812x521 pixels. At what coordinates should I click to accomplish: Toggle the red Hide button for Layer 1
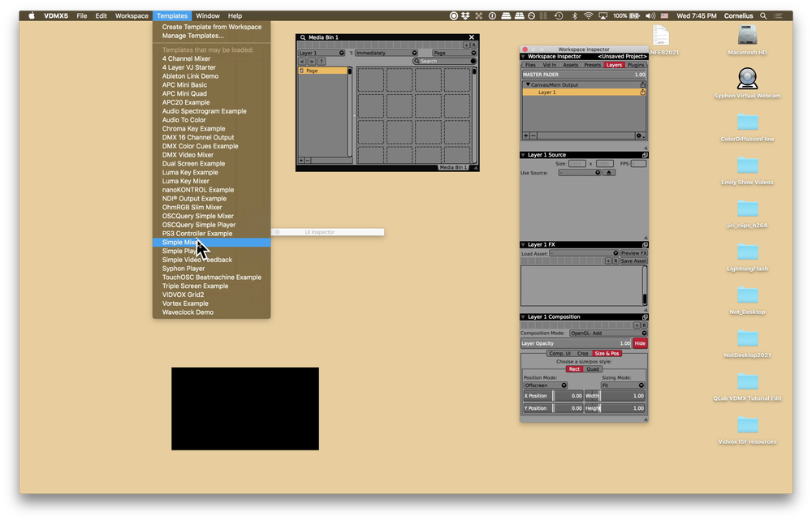click(640, 343)
